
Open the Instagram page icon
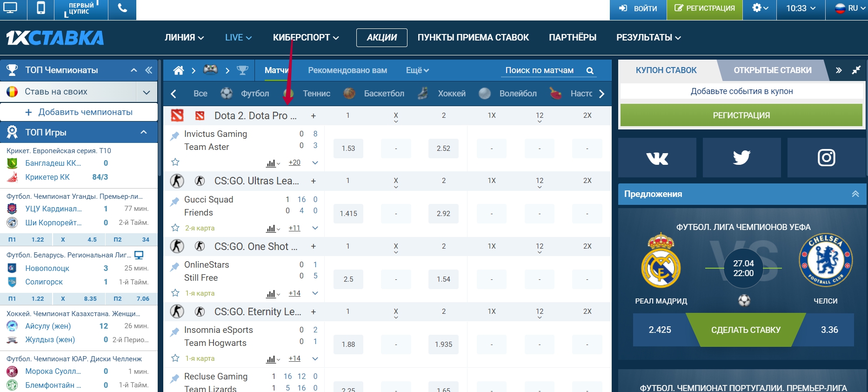click(x=826, y=158)
